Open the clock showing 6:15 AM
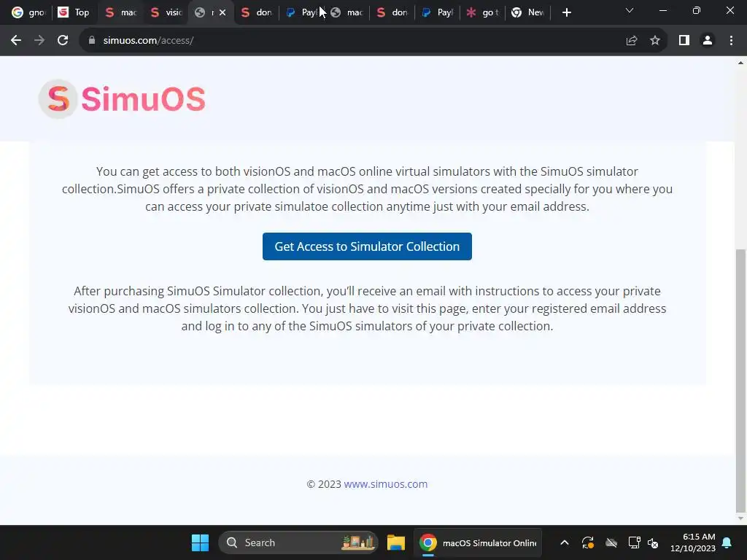The image size is (747, 560). 693,542
